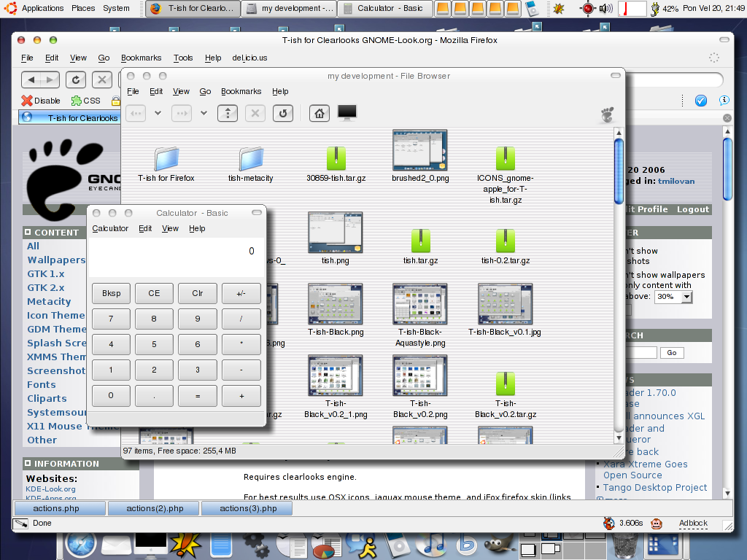Click Greasemonkey monkey icon in status bar

657,524
